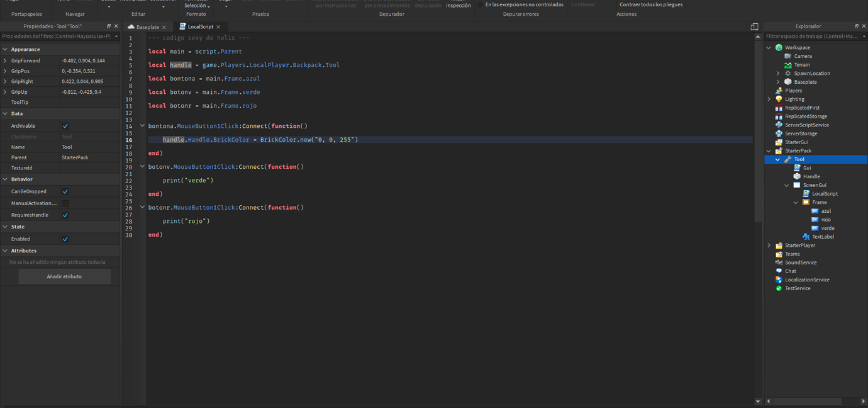Click the ReplicatedStorage service icon
The height and width of the screenshot is (408, 868).
pos(779,116)
